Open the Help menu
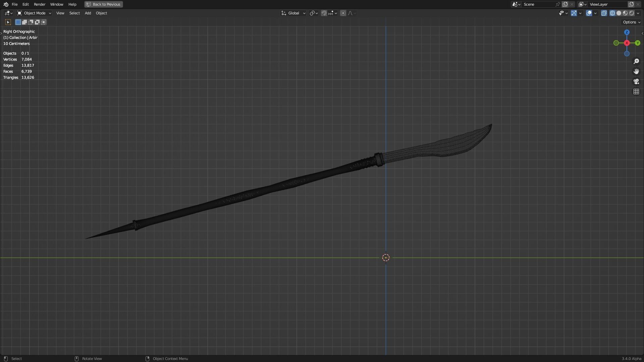This screenshot has height=362, width=644. [x=72, y=4]
